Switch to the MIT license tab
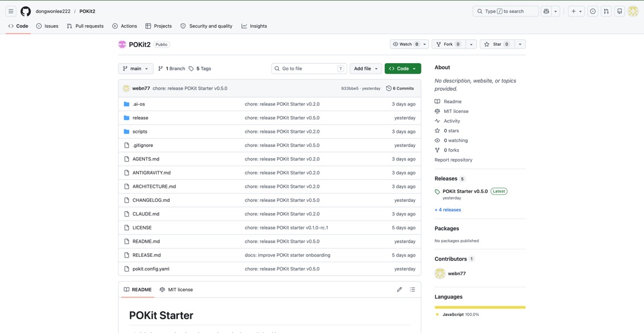This screenshot has height=333, width=644. 176,290
